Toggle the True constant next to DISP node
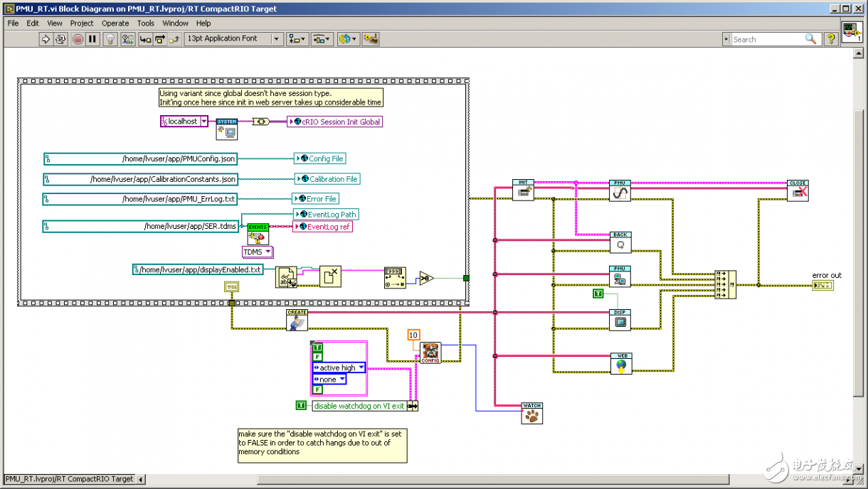The width and height of the screenshot is (868, 489). (598, 294)
